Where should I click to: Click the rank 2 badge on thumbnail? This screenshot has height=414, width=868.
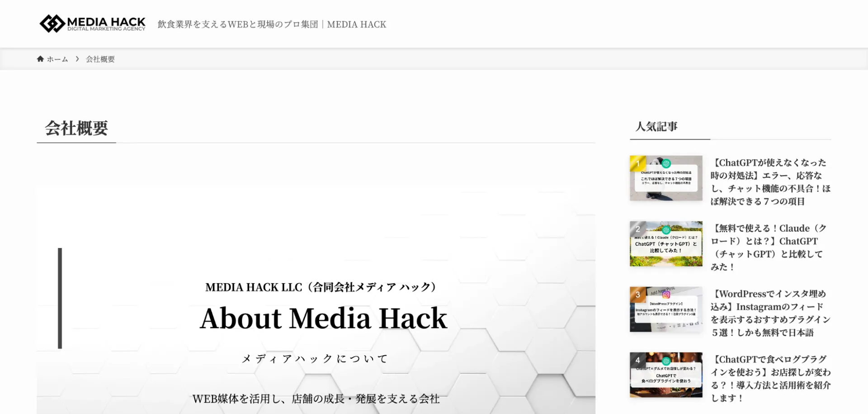click(x=637, y=229)
